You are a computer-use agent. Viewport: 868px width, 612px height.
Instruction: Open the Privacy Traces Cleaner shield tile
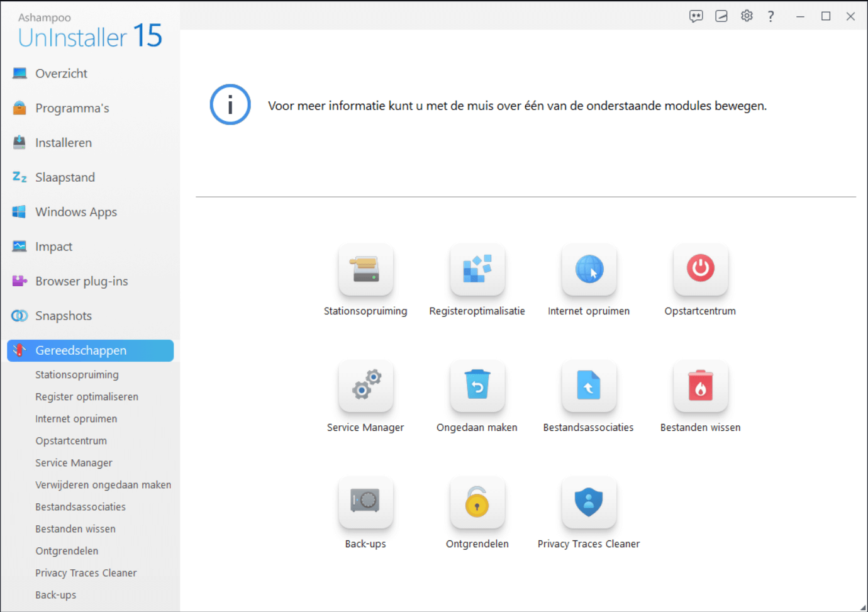pyautogui.click(x=589, y=502)
